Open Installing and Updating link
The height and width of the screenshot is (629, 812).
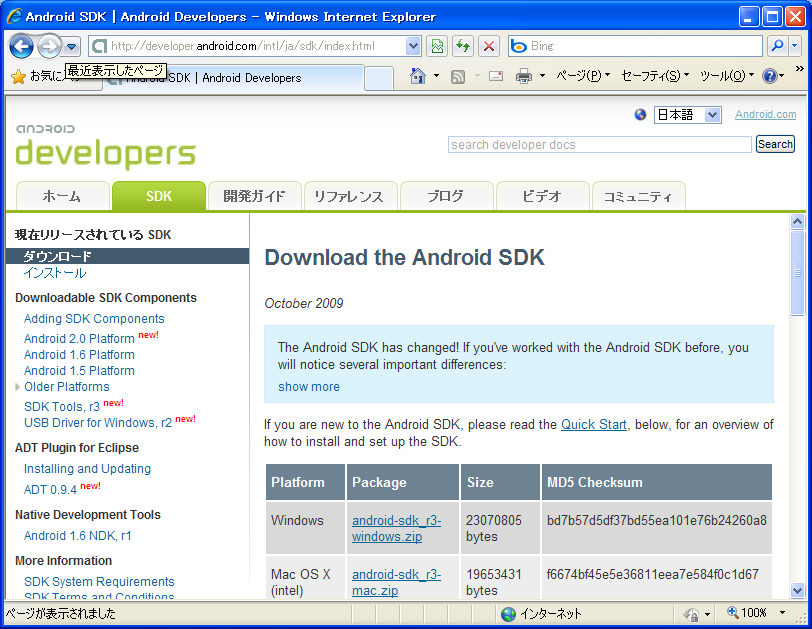(88, 469)
